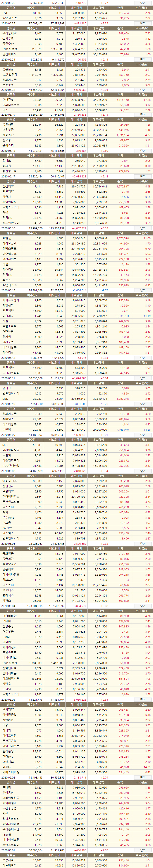Image resolution: width=153 pixels, height=868 pixels.
Task: Click the stock name "F&F"
Action: click(x=5, y=13)
